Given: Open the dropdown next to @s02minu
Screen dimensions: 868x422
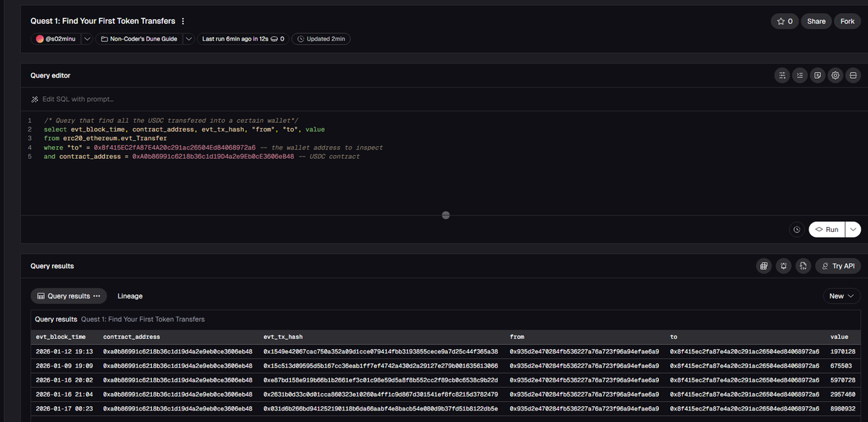Looking at the screenshot, I should click(x=87, y=38).
